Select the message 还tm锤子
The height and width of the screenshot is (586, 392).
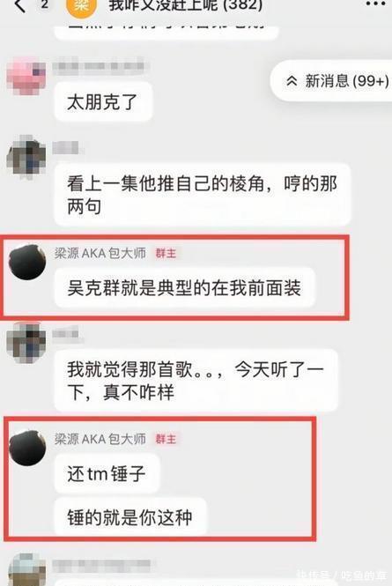(x=107, y=473)
